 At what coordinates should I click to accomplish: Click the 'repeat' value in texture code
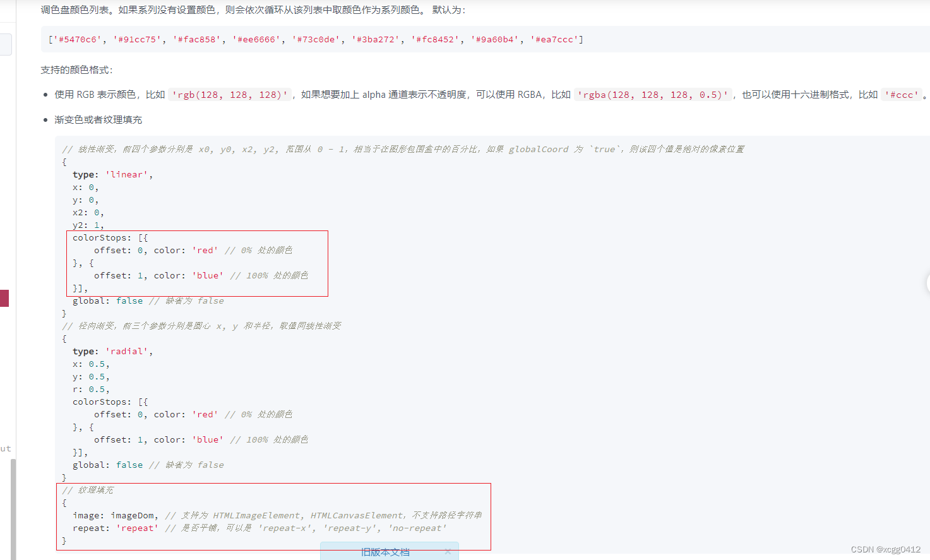[137, 528]
